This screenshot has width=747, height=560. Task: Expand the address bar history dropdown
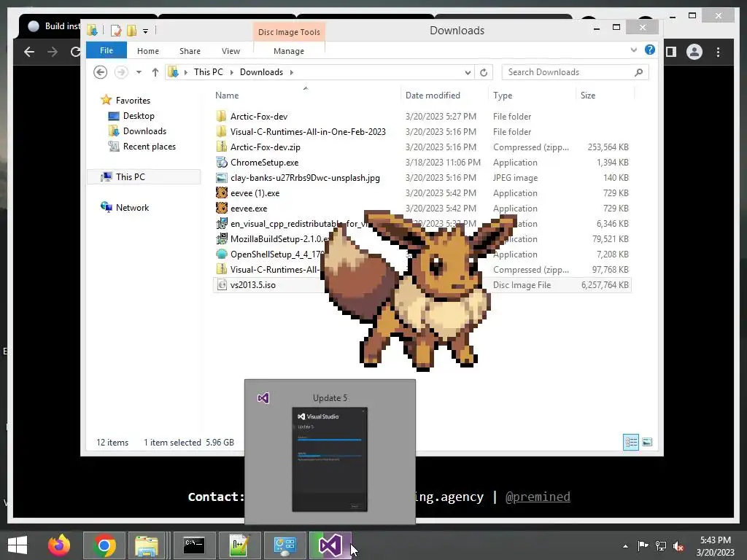click(468, 72)
